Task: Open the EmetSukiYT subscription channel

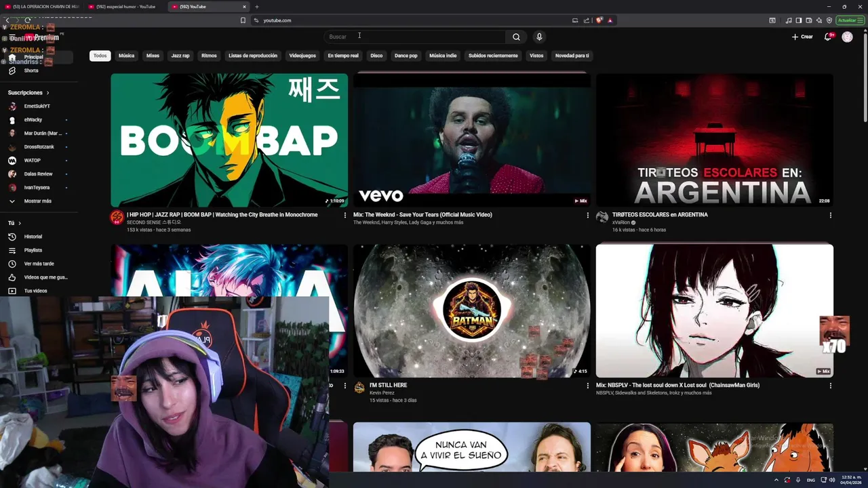Action: [37, 106]
